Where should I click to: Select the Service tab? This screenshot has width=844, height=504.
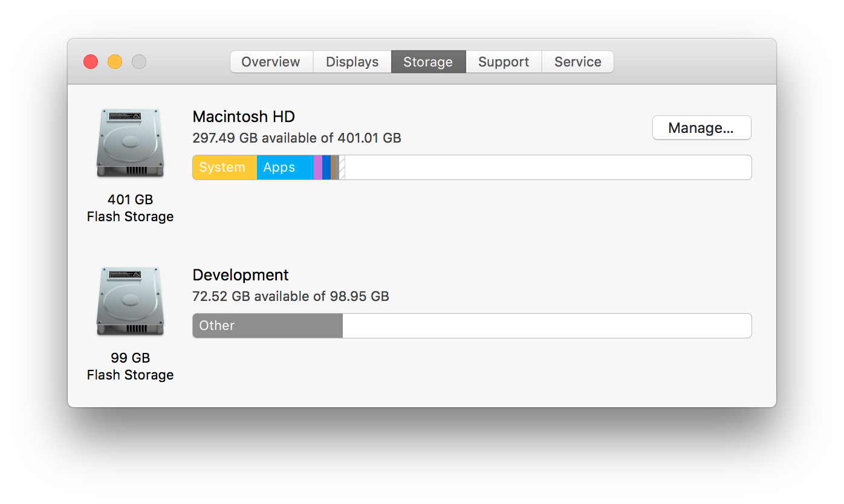[x=577, y=61]
